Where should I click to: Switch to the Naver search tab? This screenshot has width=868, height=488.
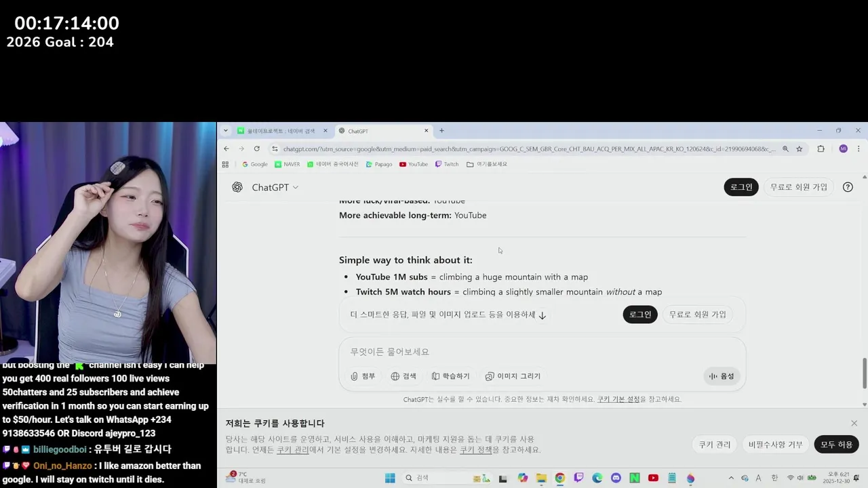tap(281, 131)
